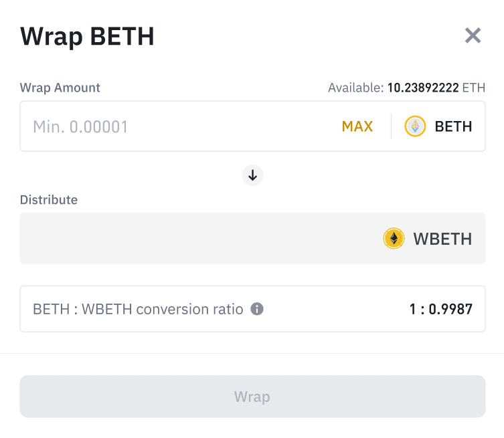Close the Wrap BETH dialog
The width and height of the screenshot is (504, 438).
click(x=473, y=35)
